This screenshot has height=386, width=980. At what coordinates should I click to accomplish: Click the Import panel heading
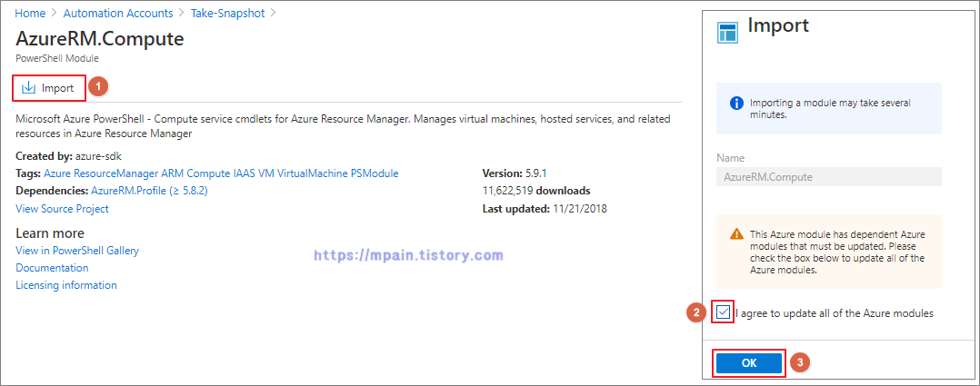[x=778, y=25]
